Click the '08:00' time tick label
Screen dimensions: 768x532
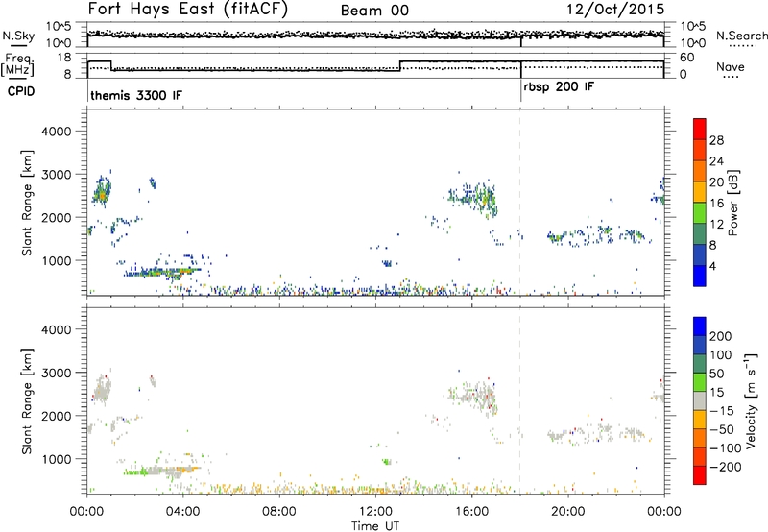(279, 512)
